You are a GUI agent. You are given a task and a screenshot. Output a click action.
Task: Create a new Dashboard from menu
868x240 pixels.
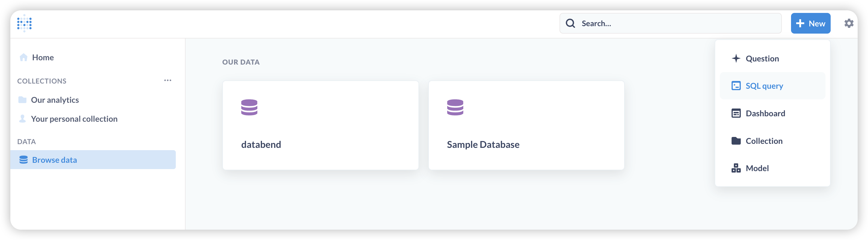coord(765,113)
